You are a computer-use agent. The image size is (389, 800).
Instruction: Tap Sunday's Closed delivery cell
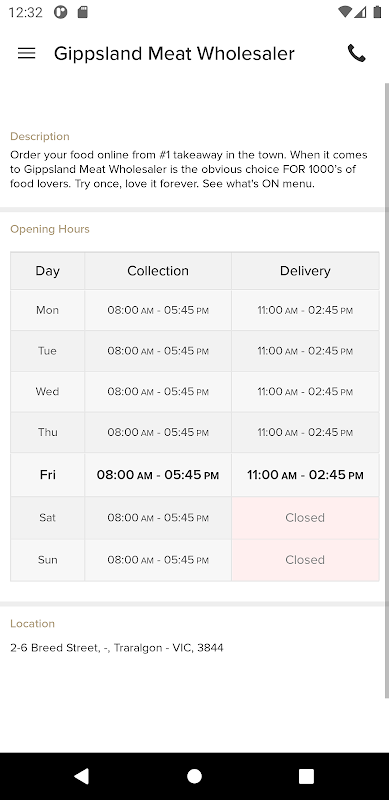[305, 560]
